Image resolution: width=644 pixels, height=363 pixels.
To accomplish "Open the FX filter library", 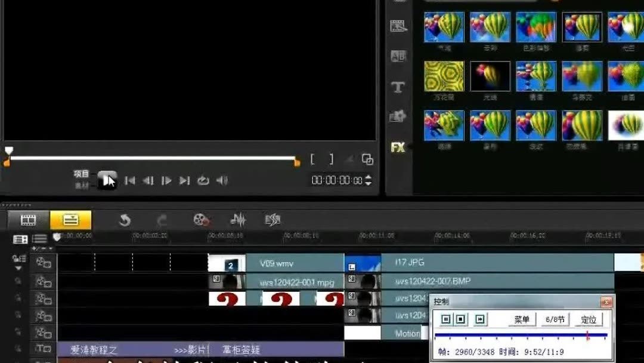I will click(398, 146).
